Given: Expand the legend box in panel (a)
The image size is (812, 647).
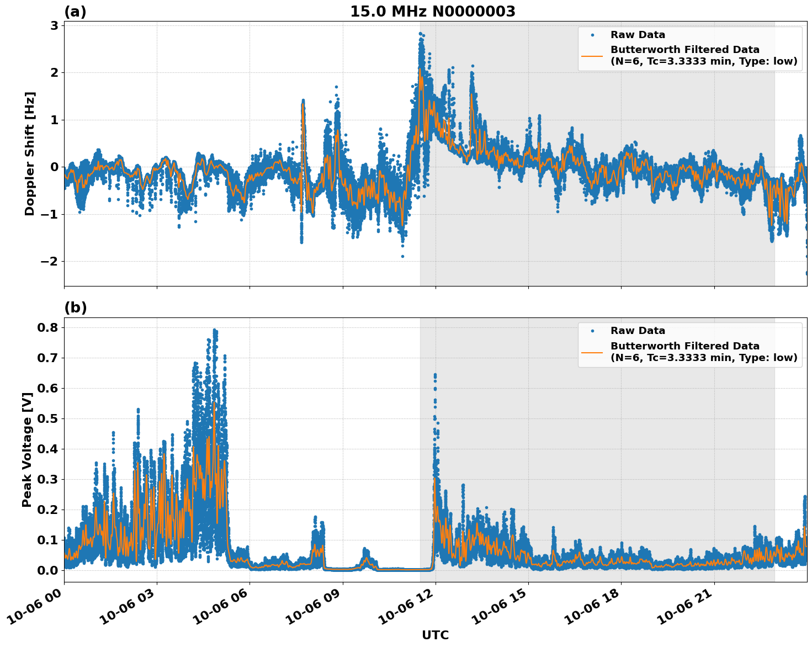Looking at the screenshot, I should tap(690, 50).
